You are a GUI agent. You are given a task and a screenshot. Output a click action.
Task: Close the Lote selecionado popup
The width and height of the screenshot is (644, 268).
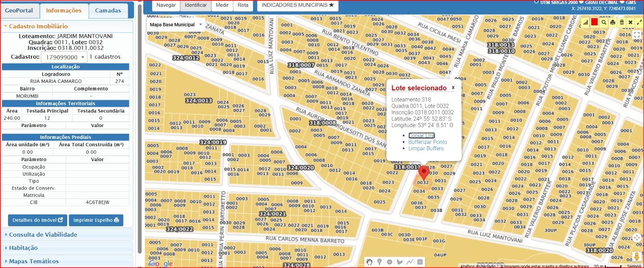[x=453, y=87]
